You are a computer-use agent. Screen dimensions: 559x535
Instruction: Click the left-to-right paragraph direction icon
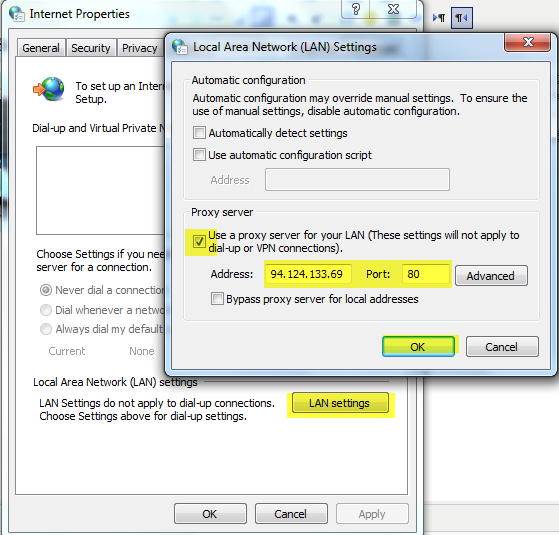[439, 17]
